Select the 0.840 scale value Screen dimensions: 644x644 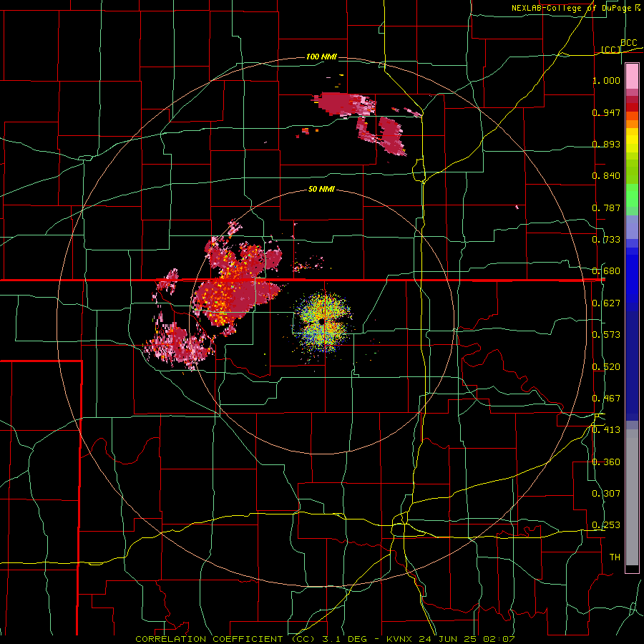click(606, 176)
